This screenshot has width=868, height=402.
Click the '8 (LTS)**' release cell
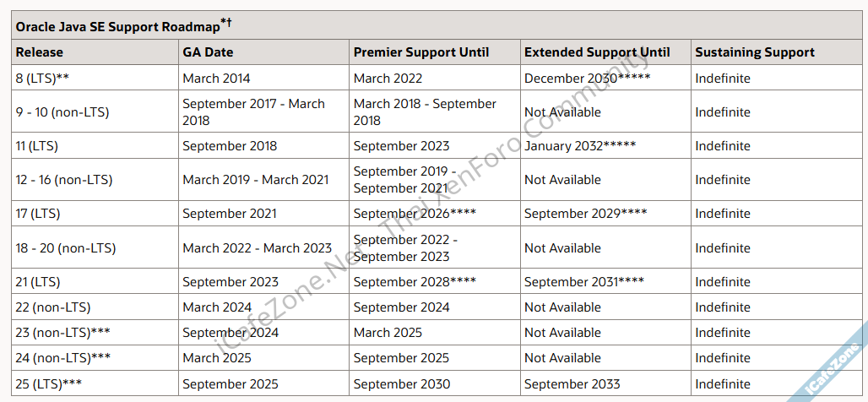pyautogui.click(x=42, y=79)
